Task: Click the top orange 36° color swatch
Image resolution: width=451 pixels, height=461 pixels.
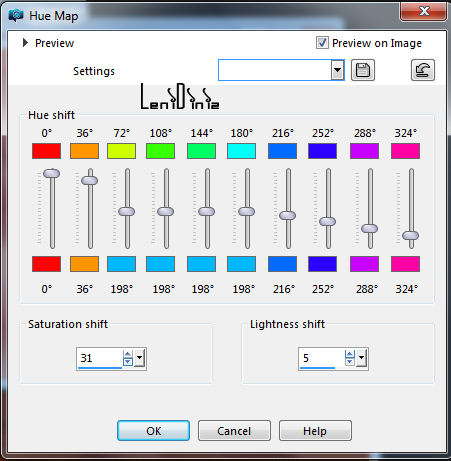Action: (85, 151)
